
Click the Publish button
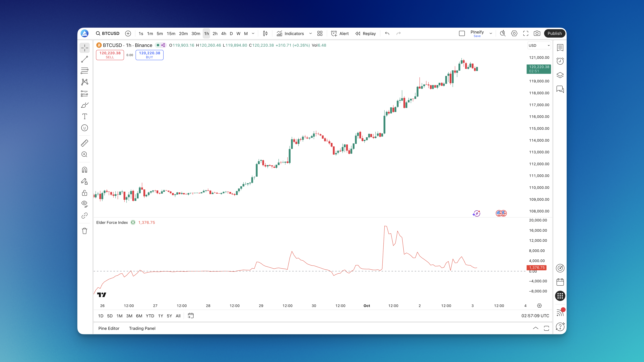[x=554, y=34]
